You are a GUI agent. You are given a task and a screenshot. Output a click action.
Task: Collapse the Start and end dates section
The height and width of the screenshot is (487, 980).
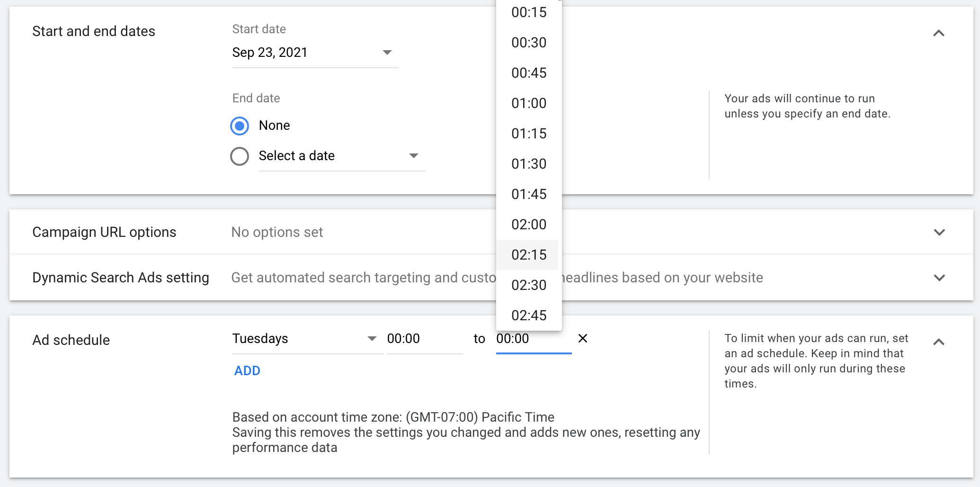pos(939,33)
